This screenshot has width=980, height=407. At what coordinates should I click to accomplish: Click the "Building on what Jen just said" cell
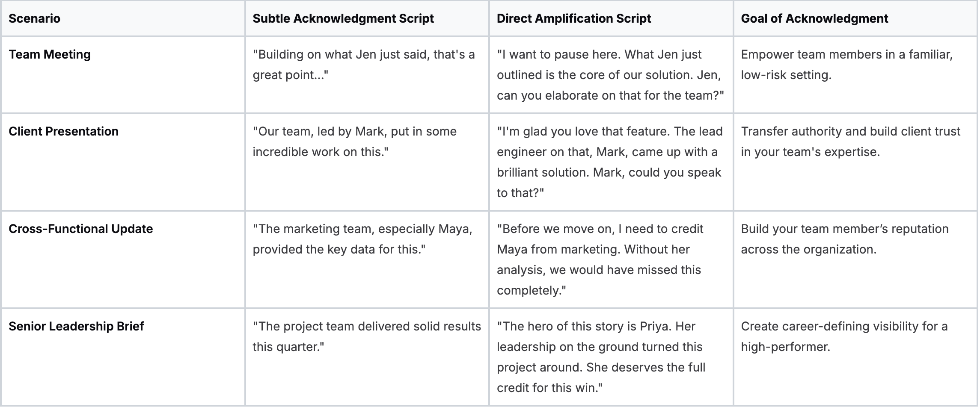pyautogui.click(x=364, y=65)
